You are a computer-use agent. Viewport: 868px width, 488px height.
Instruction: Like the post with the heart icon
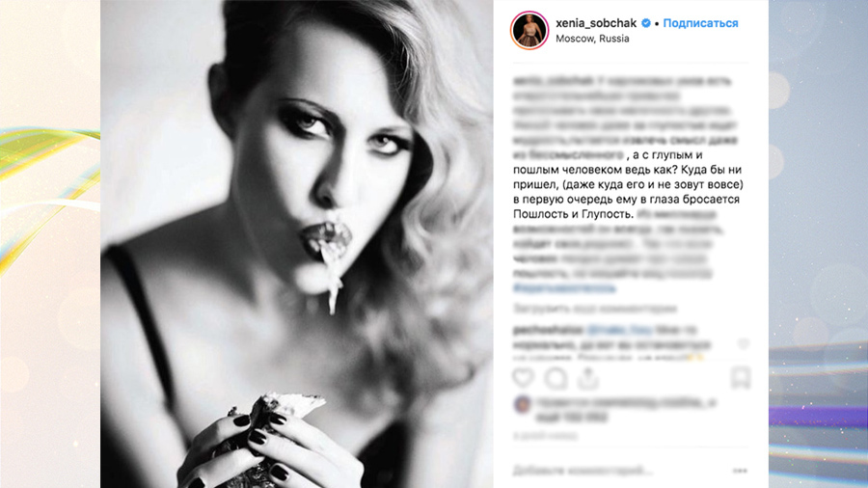point(523,378)
